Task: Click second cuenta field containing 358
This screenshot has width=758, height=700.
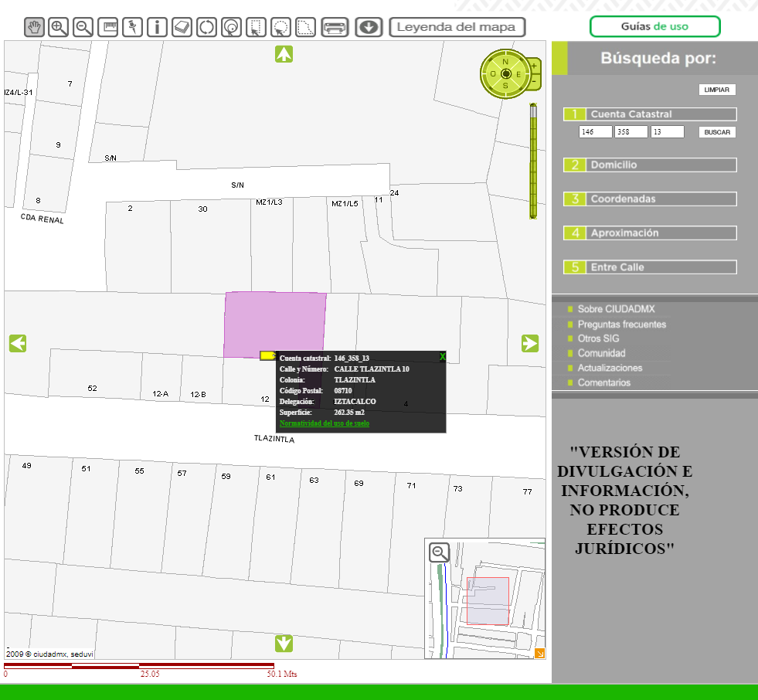Action: coord(631,132)
